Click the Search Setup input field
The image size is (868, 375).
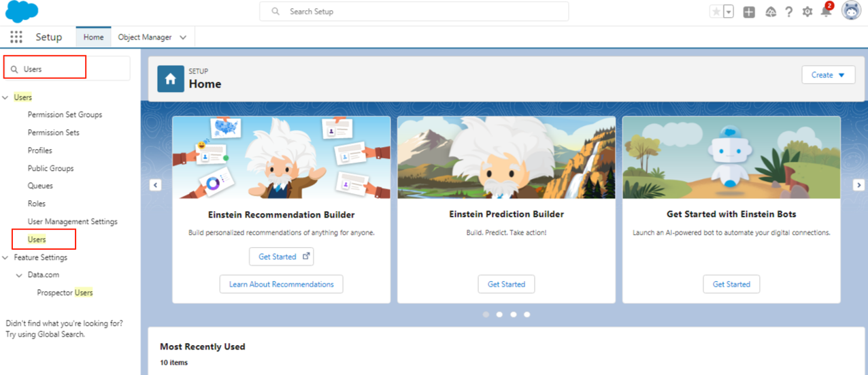(414, 12)
